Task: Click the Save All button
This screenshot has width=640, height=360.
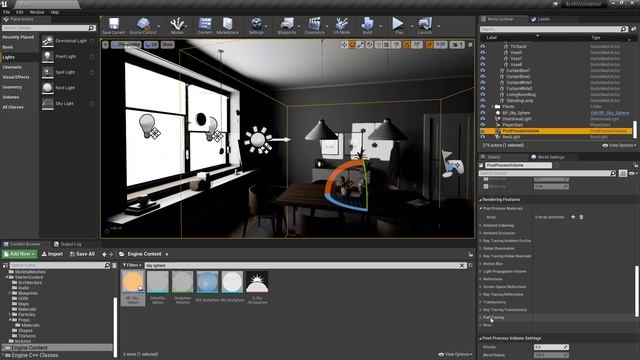Action: click(82, 254)
